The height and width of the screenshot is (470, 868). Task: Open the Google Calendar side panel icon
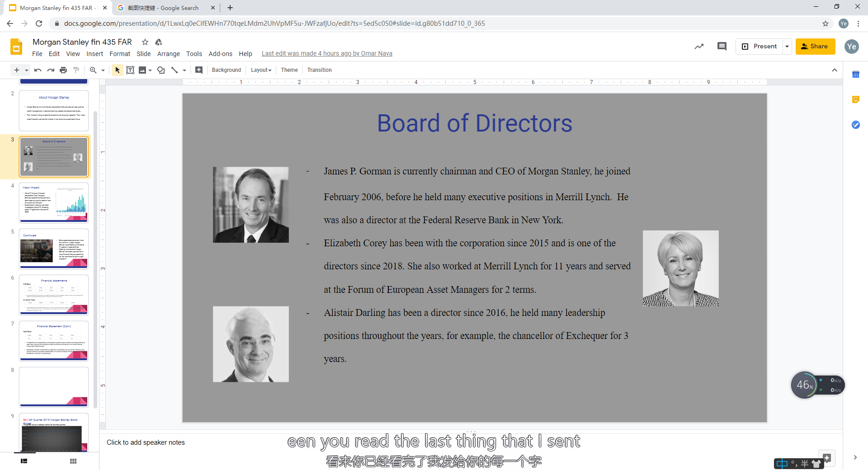click(x=855, y=75)
